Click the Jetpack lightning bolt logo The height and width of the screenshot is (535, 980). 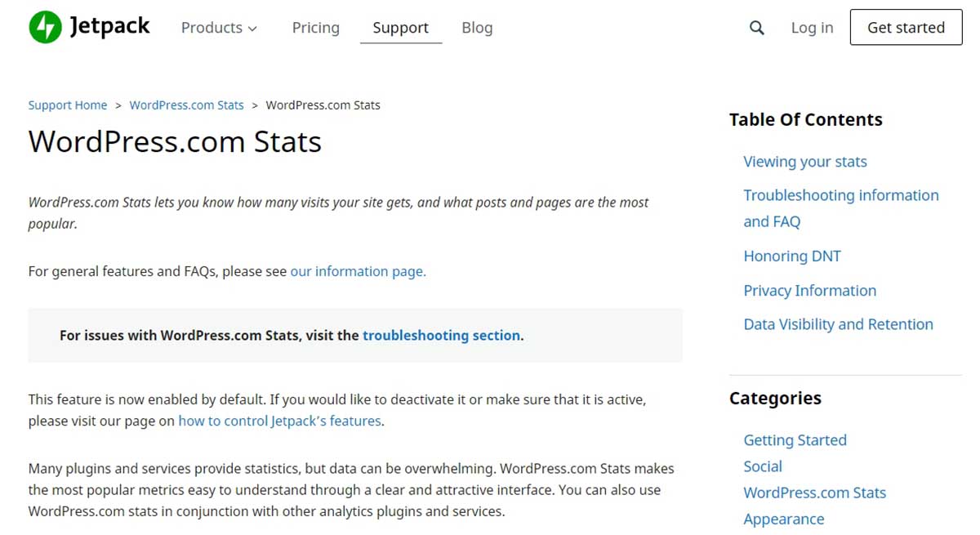(45, 27)
